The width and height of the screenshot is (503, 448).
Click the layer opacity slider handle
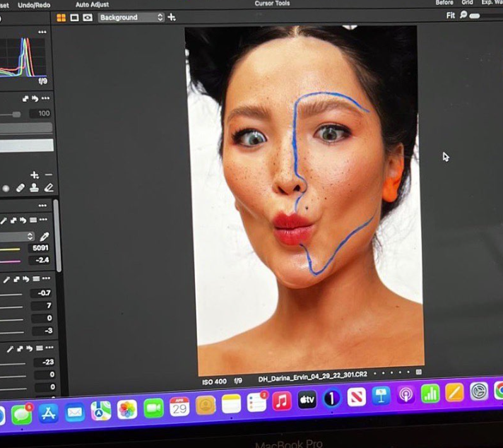[x=16, y=114]
